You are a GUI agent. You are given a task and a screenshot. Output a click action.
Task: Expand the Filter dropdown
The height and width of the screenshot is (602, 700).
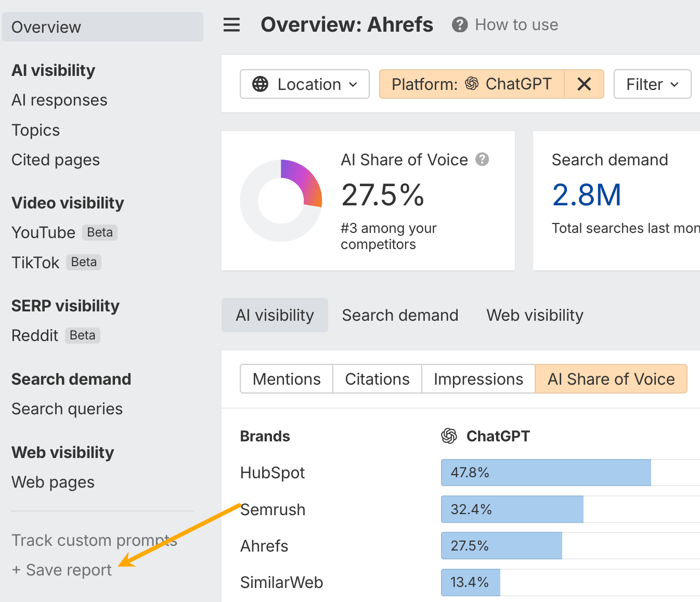click(652, 84)
